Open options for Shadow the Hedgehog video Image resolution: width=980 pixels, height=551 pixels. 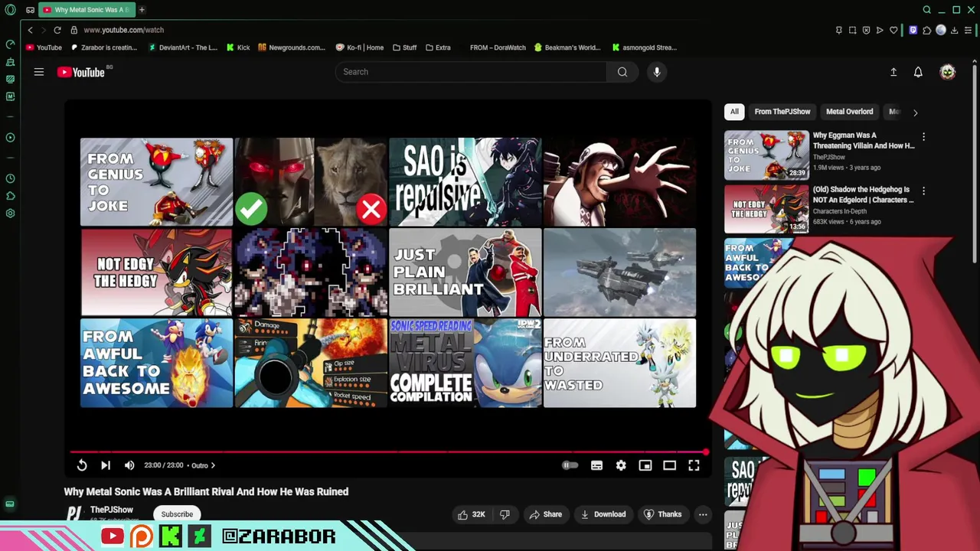pyautogui.click(x=923, y=191)
